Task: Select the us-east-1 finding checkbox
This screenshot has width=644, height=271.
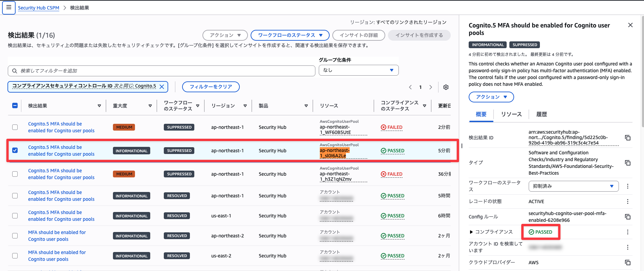Action: click(15, 216)
